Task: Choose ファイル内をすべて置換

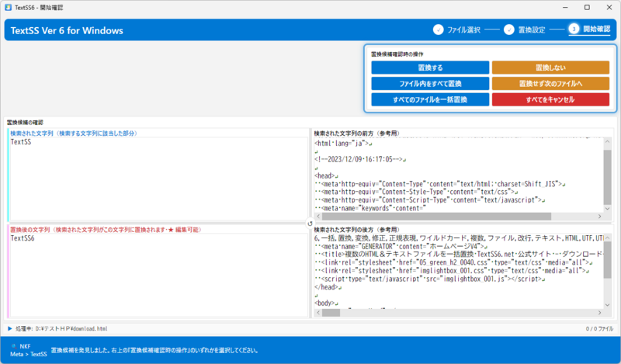Action: pos(430,84)
